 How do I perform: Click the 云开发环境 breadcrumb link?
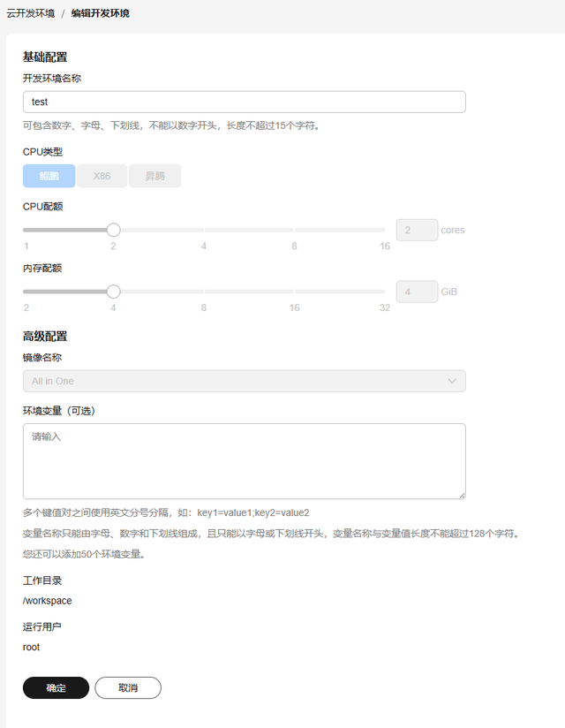point(30,13)
